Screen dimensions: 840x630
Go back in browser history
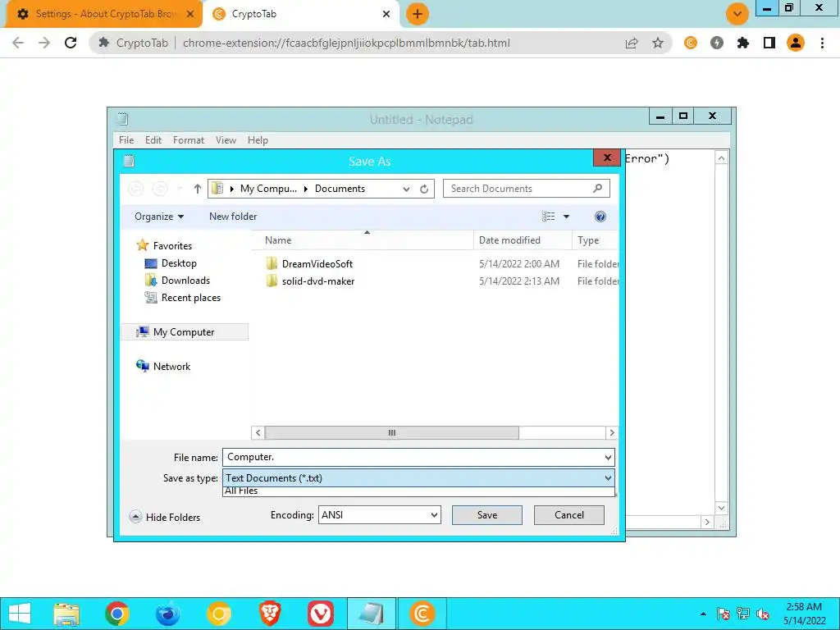[18, 43]
